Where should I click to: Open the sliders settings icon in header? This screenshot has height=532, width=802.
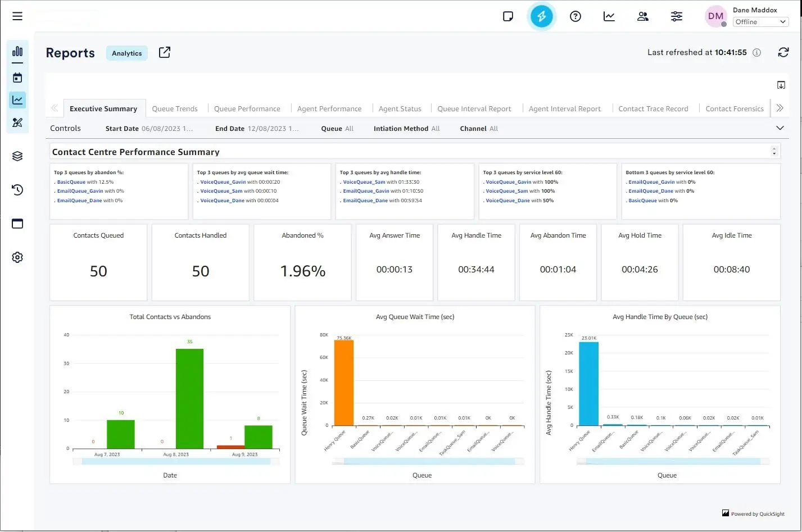676,16
